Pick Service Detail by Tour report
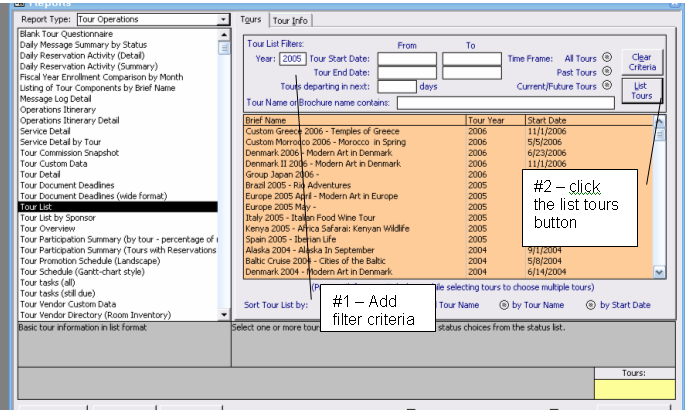Viewport: 685px width, 412px height. [62, 141]
